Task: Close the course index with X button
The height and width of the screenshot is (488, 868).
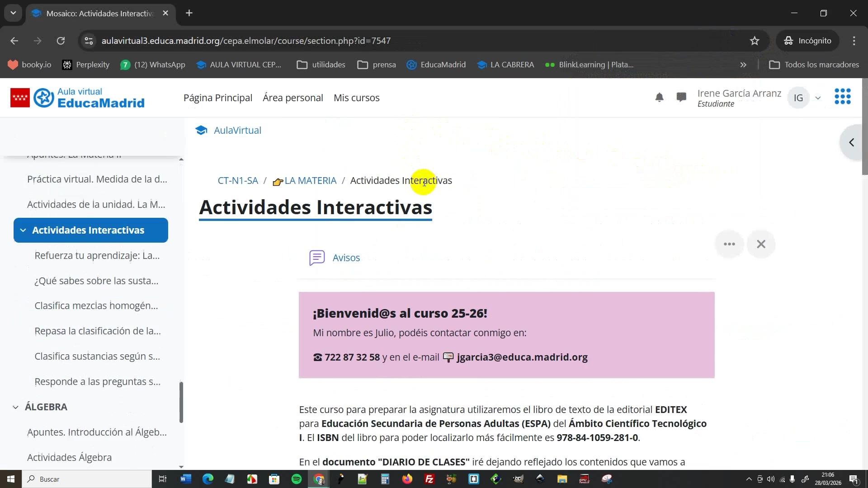Action: [761, 244]
